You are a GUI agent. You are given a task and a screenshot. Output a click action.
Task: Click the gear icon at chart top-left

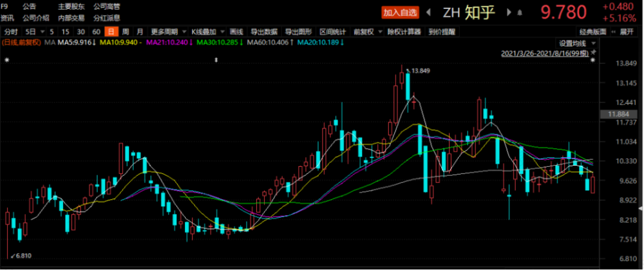[x=6, y=61]
